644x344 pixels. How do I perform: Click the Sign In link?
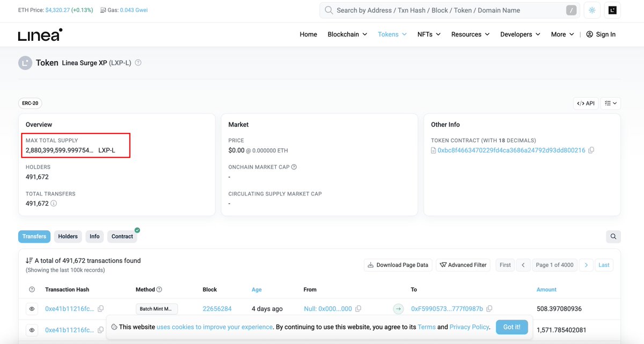pyautogui.click(x=601, y=34)
